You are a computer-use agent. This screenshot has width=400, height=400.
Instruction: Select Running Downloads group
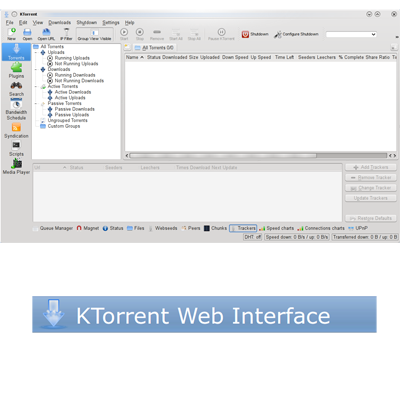(x=71, y=75)
